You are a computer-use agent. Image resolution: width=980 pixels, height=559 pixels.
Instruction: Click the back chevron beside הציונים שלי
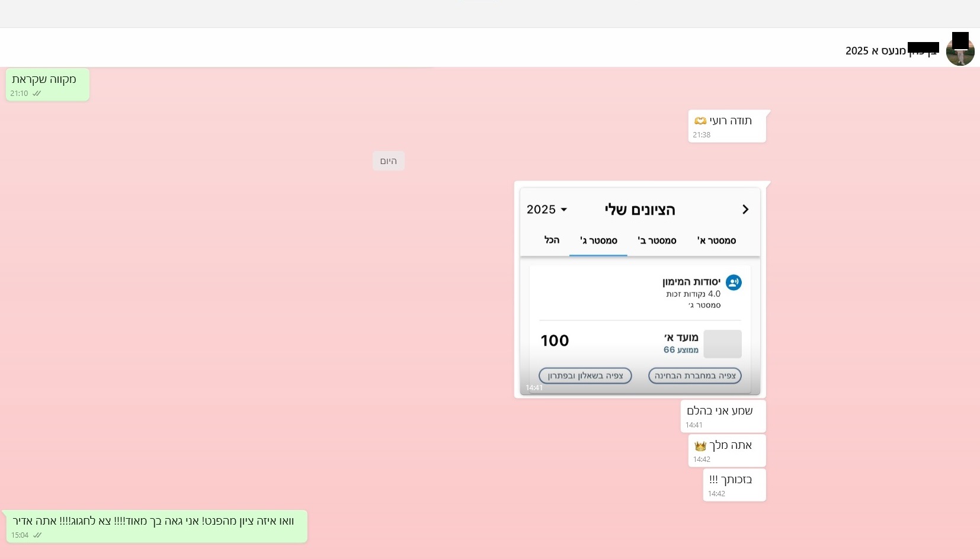coord(745,210)
